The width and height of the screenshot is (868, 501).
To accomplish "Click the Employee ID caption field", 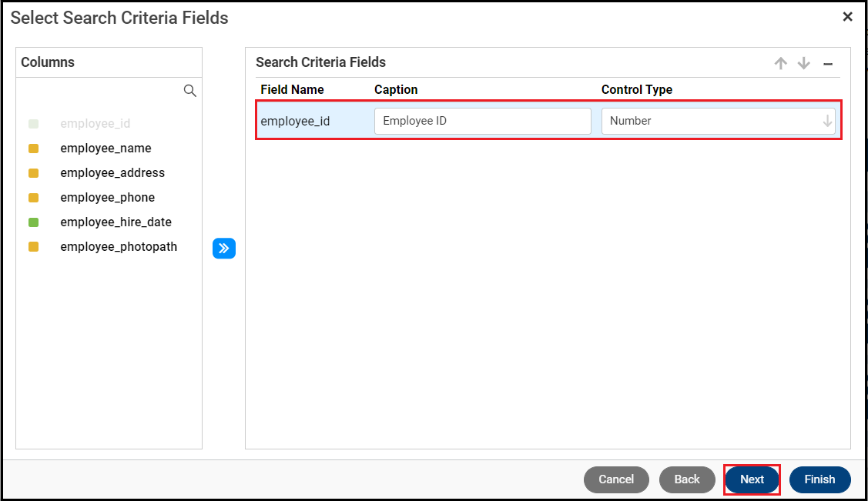I will 482,121.
